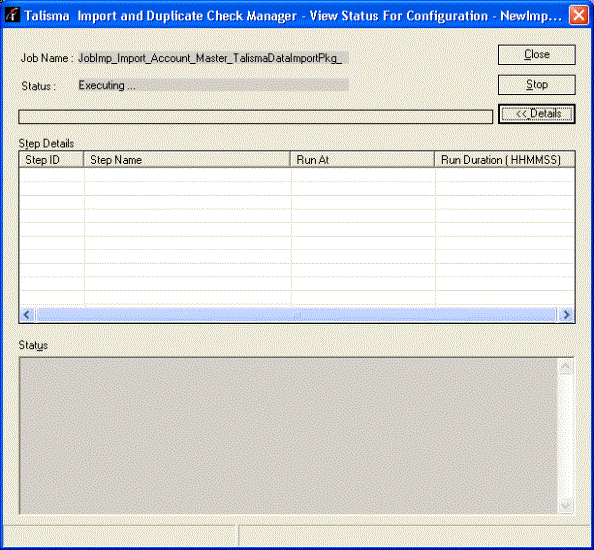Click the job progress bar

256,117
